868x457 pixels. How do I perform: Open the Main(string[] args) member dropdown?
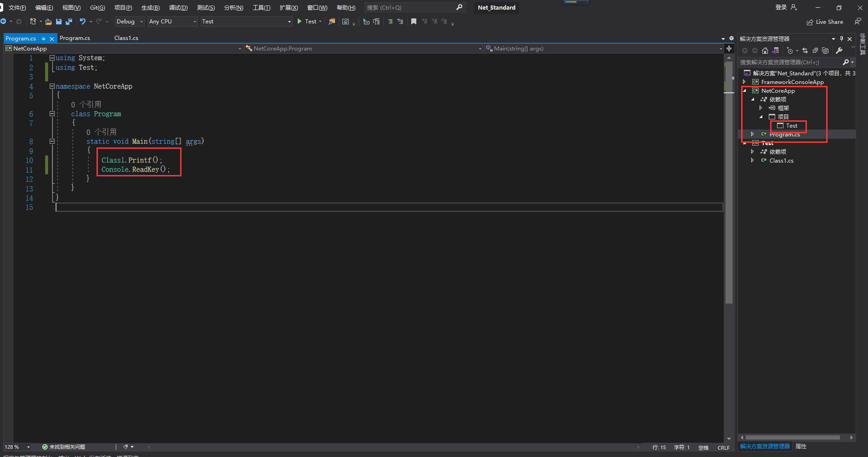604,48
